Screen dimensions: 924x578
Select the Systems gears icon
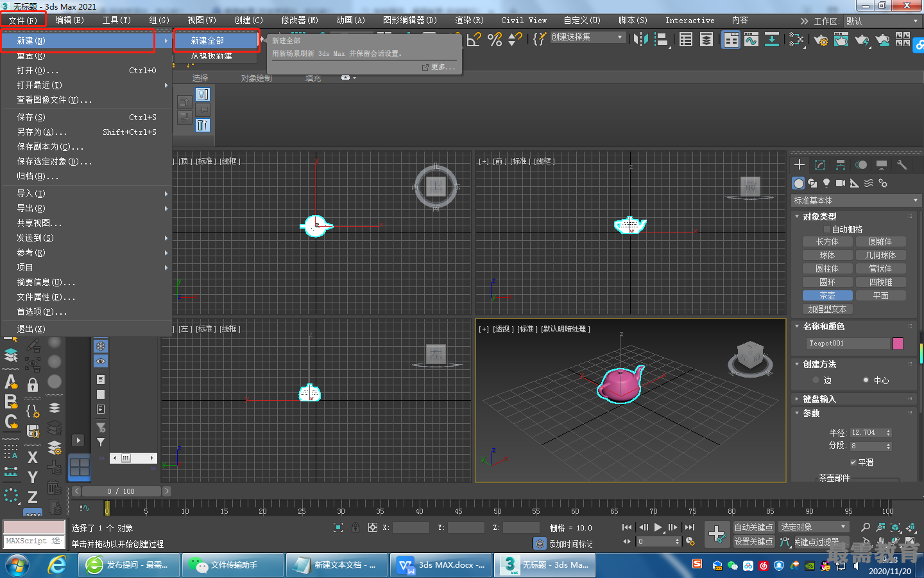[883, 183]
